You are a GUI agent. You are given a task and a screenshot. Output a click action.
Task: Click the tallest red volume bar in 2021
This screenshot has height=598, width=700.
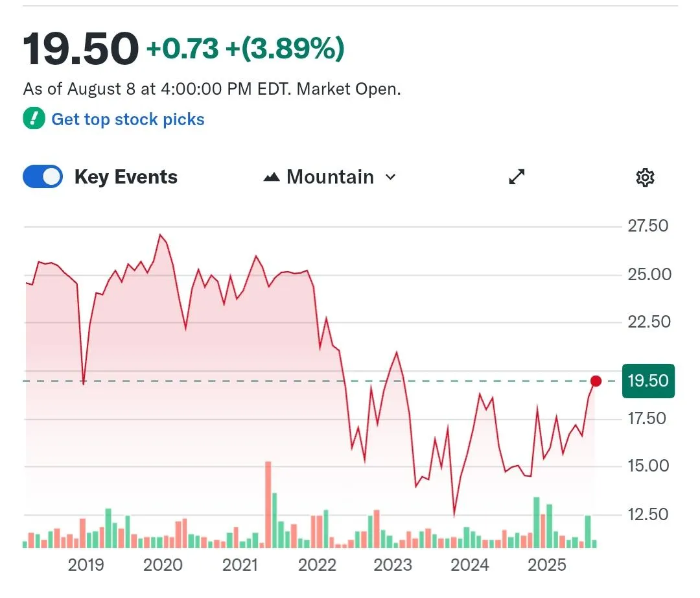point(268,505)
